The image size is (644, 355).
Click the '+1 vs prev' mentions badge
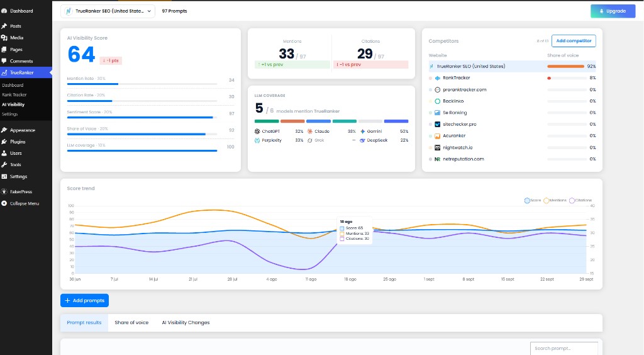point(292,64)
